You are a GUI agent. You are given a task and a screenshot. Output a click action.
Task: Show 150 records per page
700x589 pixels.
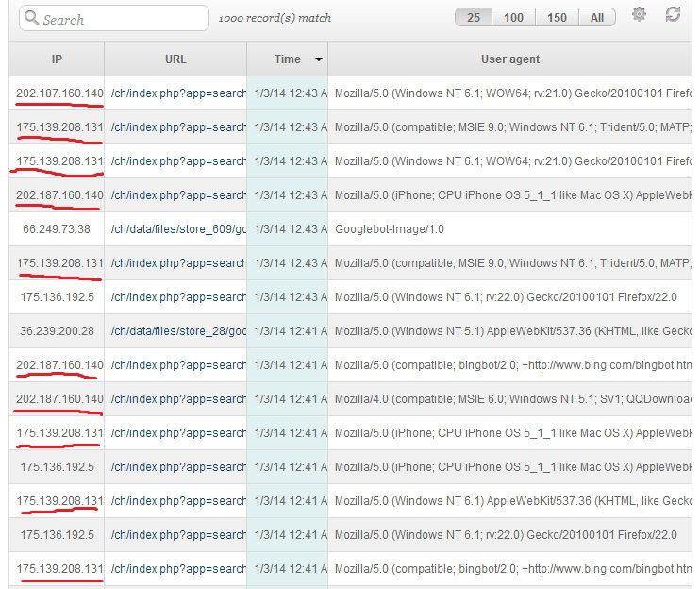557,18
